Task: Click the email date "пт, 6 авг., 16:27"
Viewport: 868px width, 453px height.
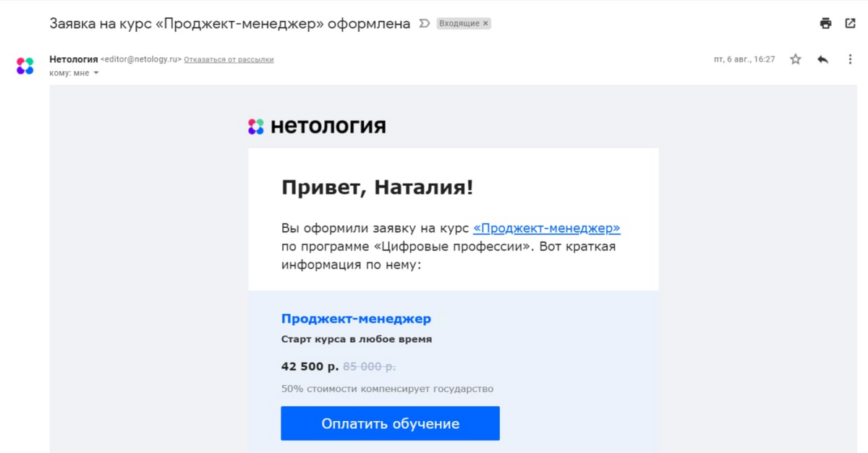Action: pos(744,59)
